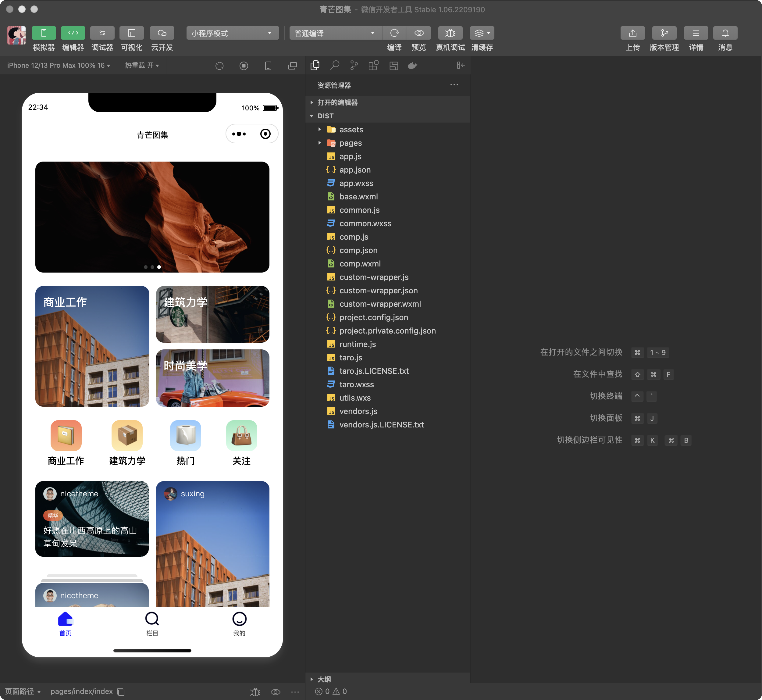The image size is (762, 700).
Task: Click bottom status bar eye icon
Action: (x=275, y=692)
